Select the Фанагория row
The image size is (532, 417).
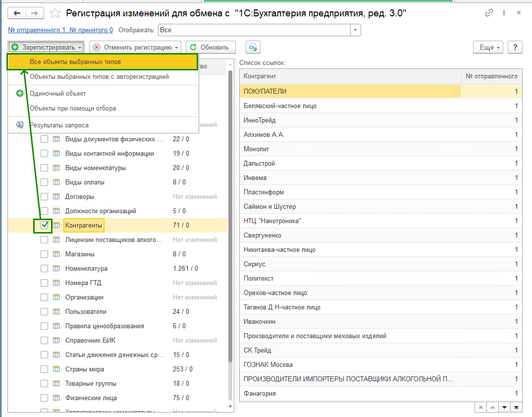click(381, 393)
